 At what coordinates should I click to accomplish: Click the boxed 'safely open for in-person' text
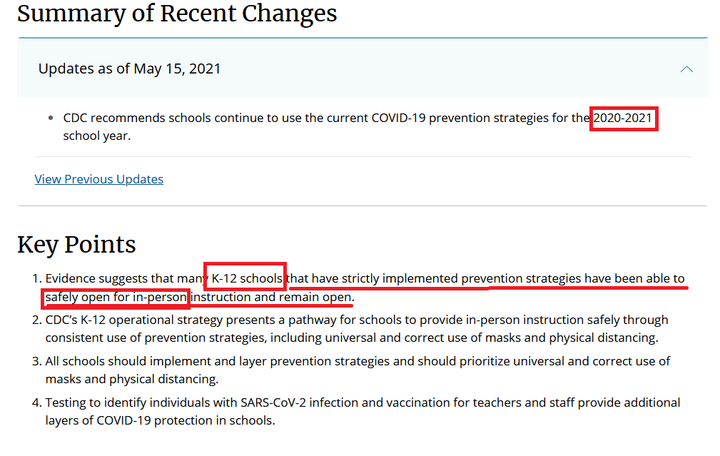click(x=116, y=297)
